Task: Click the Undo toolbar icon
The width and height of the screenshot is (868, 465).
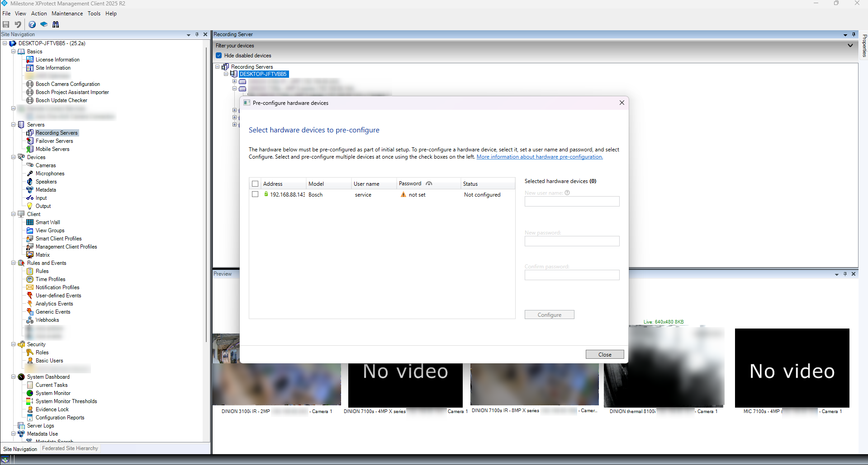Action: (18, 24)
